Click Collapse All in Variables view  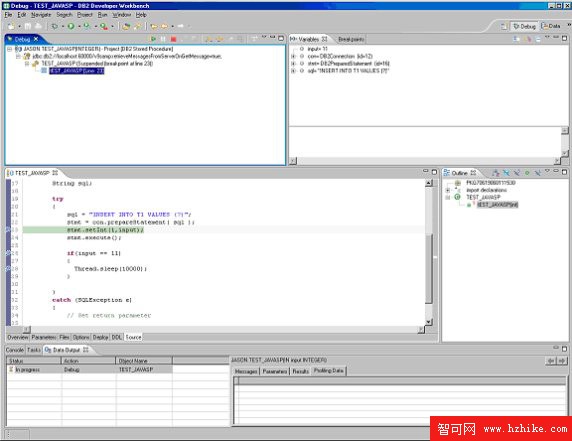coord(538,39)
